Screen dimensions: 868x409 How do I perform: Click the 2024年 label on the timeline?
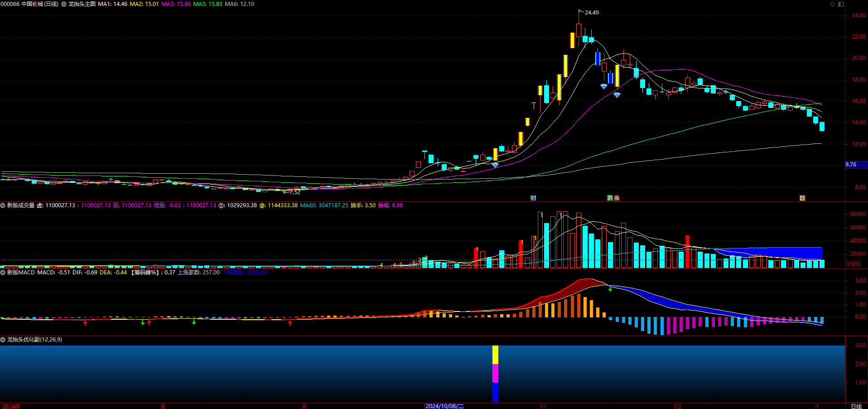11,406
